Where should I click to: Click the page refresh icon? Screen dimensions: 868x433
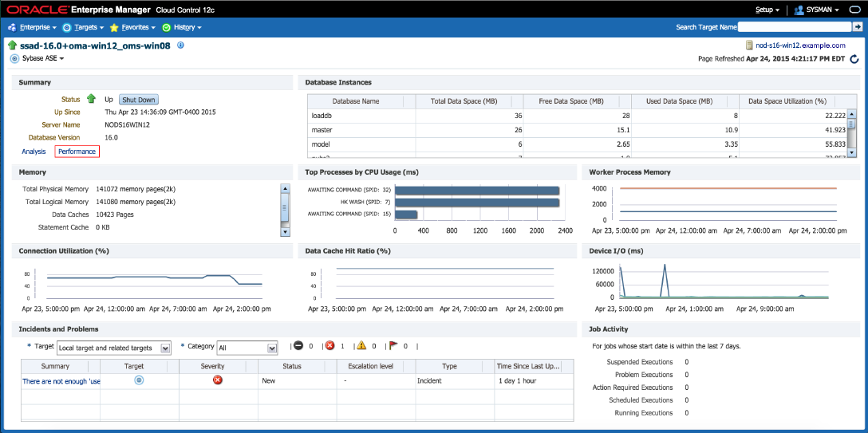tap(854, 59)
